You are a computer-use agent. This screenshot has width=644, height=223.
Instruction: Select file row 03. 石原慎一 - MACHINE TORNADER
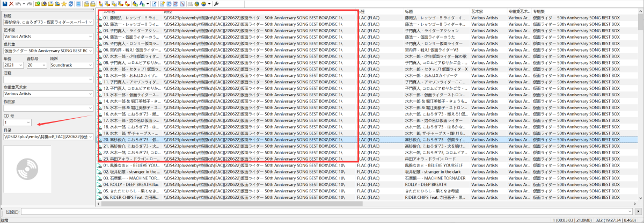click(368, 178)
